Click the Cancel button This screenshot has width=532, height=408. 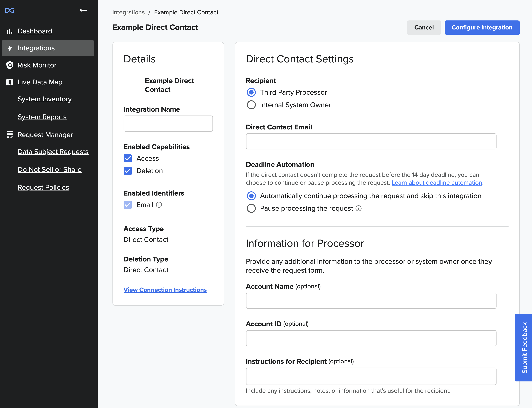coord(424,27)
